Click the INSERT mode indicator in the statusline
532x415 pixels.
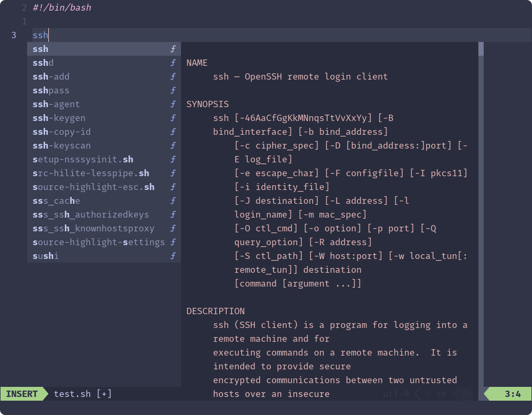coord(22,394)
